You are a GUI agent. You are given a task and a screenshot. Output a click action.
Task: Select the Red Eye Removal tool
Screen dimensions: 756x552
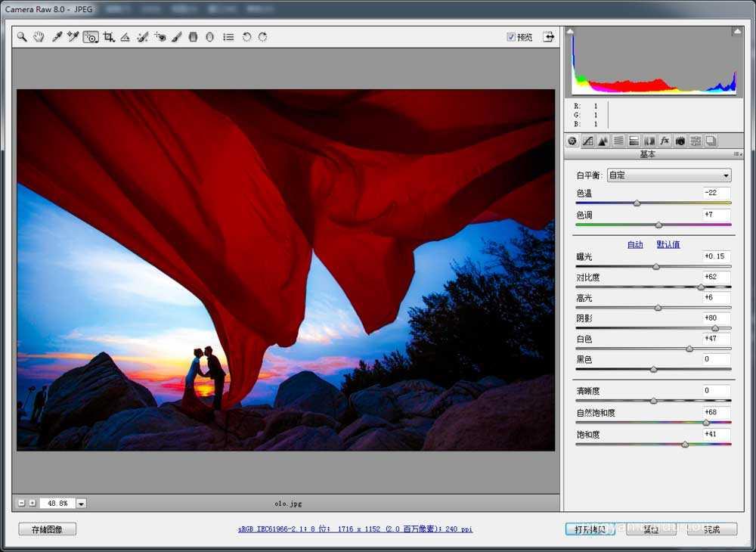[160, 36]
